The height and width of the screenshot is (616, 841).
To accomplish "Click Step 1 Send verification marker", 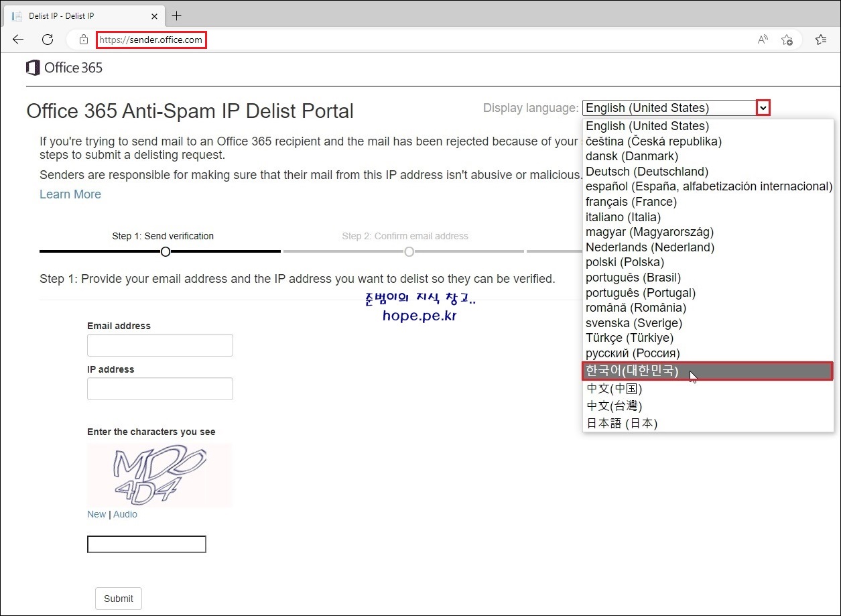I will [x=166, y=252].
